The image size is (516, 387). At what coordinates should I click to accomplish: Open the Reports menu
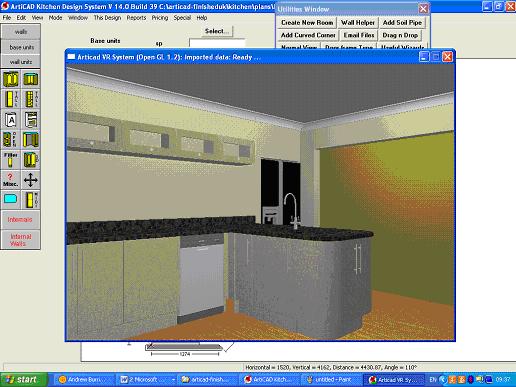coord(136,18)
